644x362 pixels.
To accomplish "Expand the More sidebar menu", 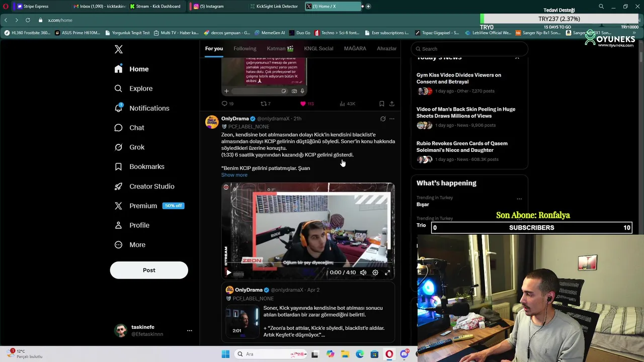I will tap(130, 245).
